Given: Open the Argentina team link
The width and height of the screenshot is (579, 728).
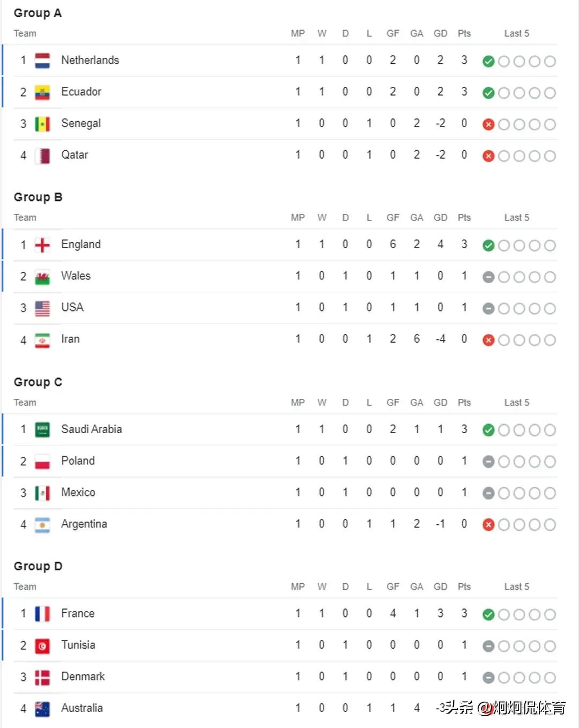Looking at the screenshot, I should [x=84, y=524].
